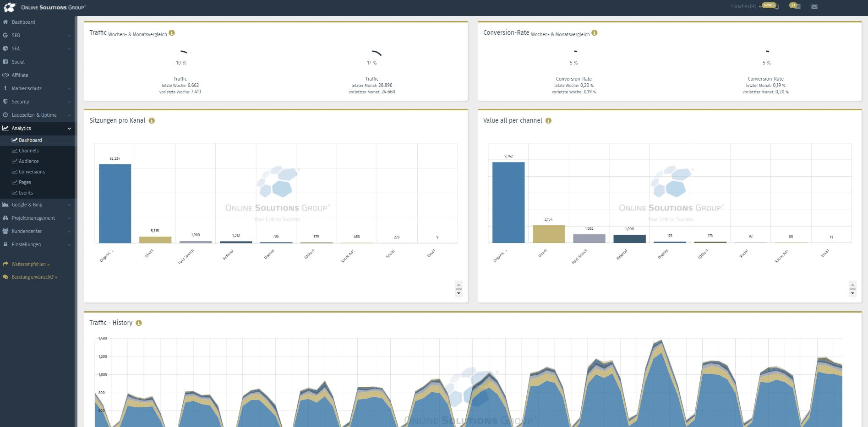Click the share arrow icon beside Weiterempfehlen
The width and height of the screenshot is (868, 427).
coord(5,264)
